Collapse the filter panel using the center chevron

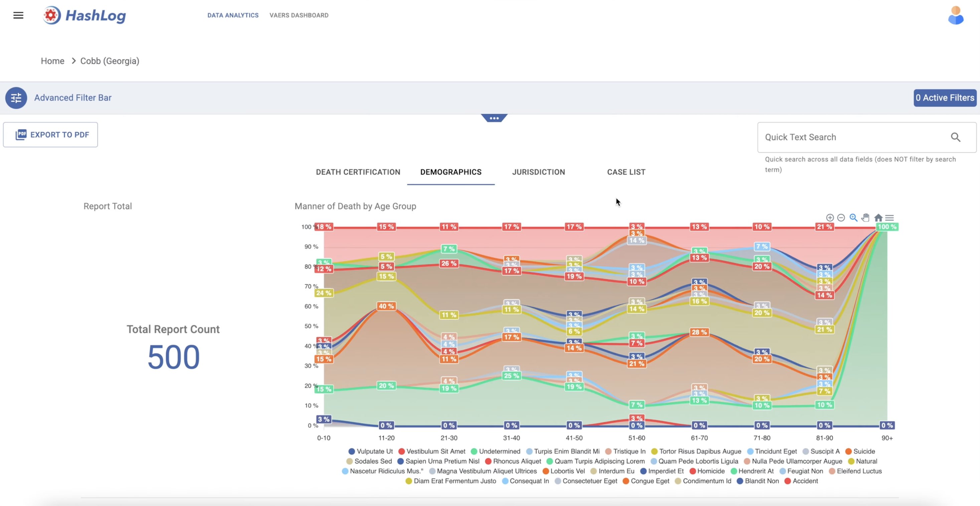[x=494, y=118]
